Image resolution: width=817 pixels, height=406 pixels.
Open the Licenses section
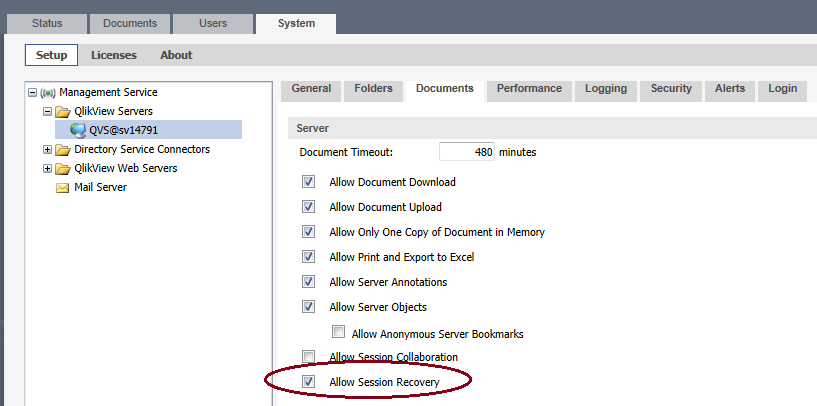[x=114, y=55]
